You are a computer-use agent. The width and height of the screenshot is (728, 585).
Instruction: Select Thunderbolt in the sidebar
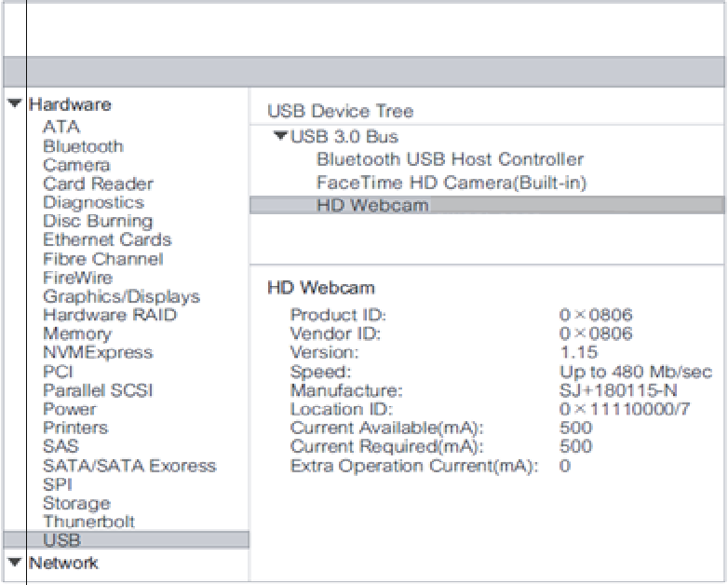coord(88,522)
